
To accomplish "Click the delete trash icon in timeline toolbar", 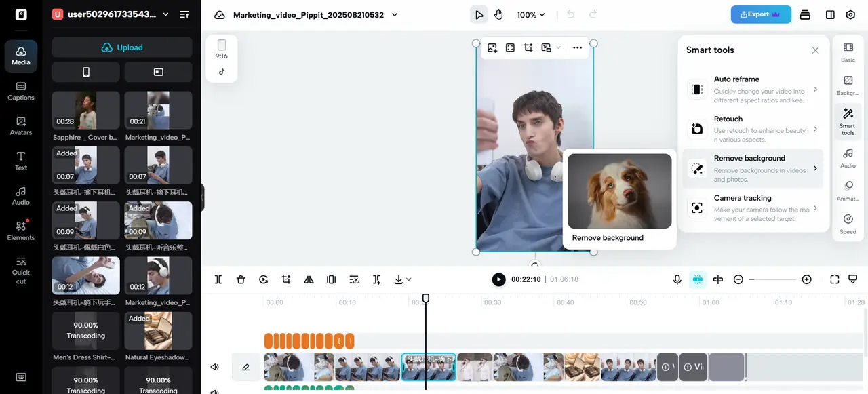I will 241,279.
